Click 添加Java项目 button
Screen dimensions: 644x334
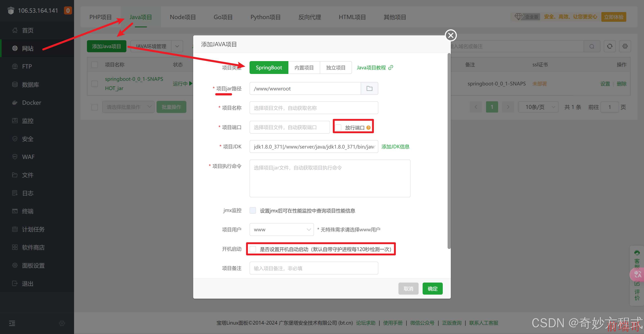(106, 46)
